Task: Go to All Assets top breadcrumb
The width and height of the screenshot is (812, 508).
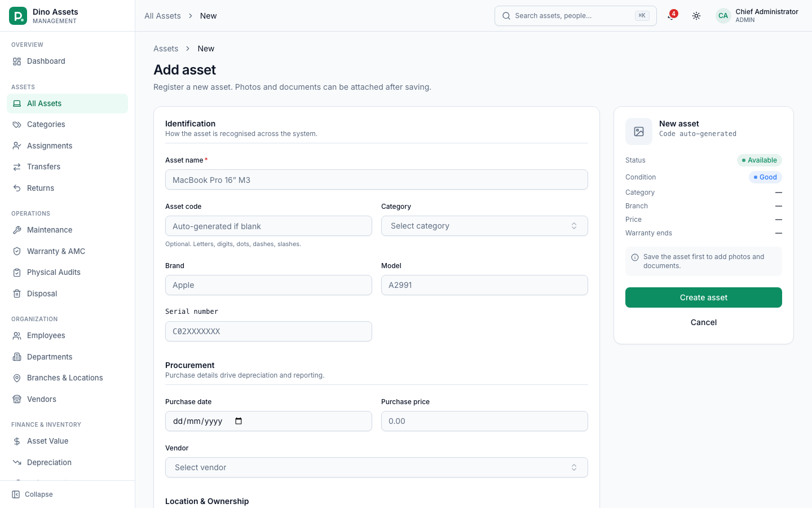Action: click(162, 16)
